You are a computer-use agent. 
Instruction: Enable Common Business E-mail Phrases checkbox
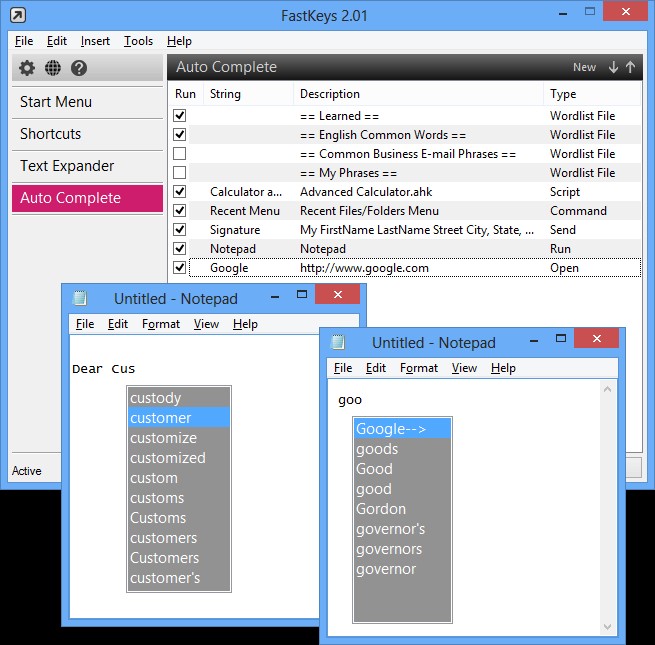180,154
